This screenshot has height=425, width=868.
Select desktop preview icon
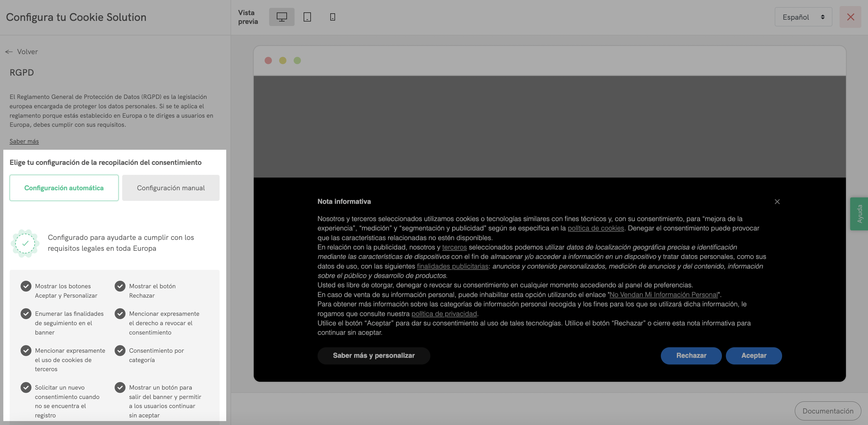tap(281, 17)
